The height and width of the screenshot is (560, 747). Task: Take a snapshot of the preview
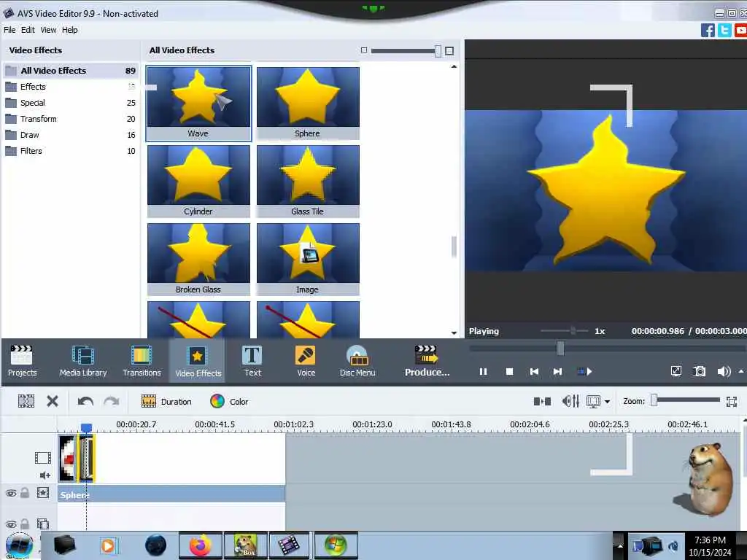pos(700,371)
